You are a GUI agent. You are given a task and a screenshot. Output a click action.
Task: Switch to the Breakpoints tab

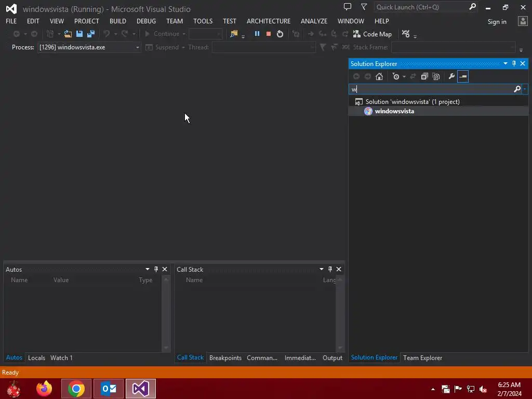(225, 357)
